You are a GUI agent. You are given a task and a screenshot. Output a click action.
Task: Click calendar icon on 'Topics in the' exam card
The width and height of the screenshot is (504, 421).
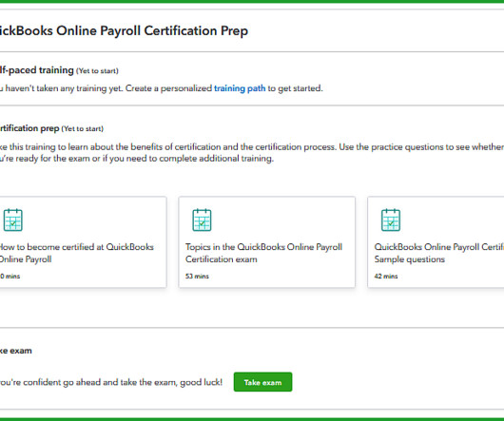(202, 220)
